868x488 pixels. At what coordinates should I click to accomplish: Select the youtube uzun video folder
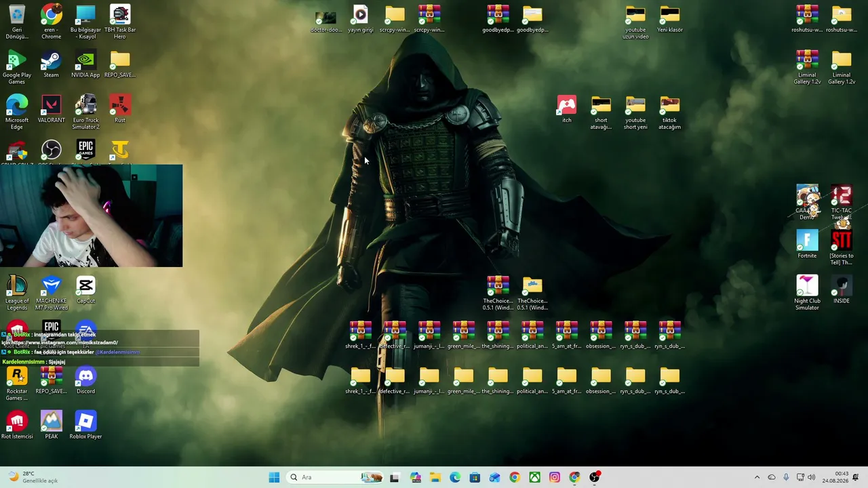tap(635, 22)
